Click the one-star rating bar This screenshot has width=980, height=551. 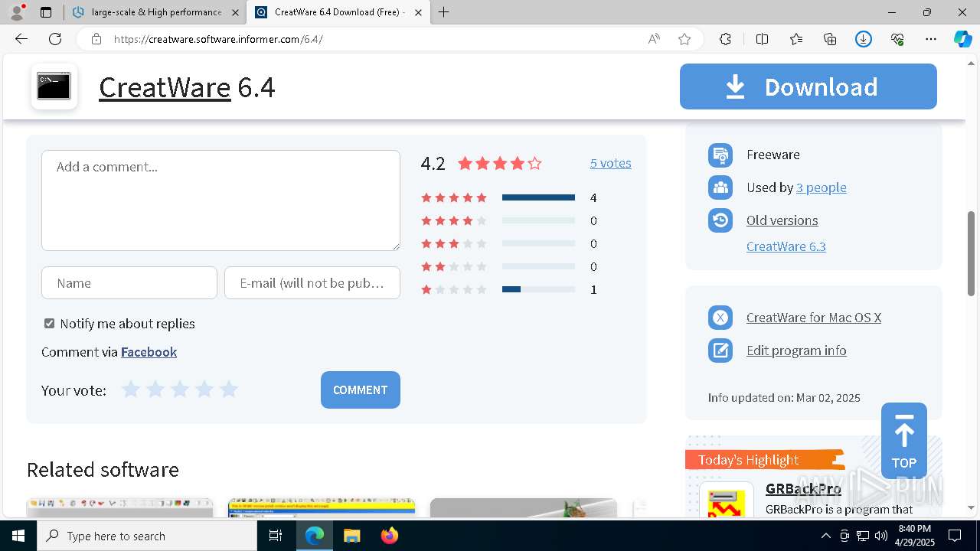pyautogui.click(x=538, y=289)
